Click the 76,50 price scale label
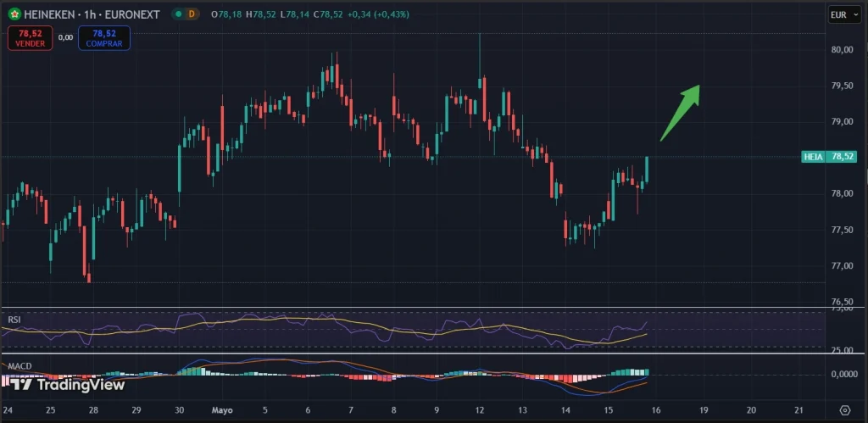 (842, 302)
